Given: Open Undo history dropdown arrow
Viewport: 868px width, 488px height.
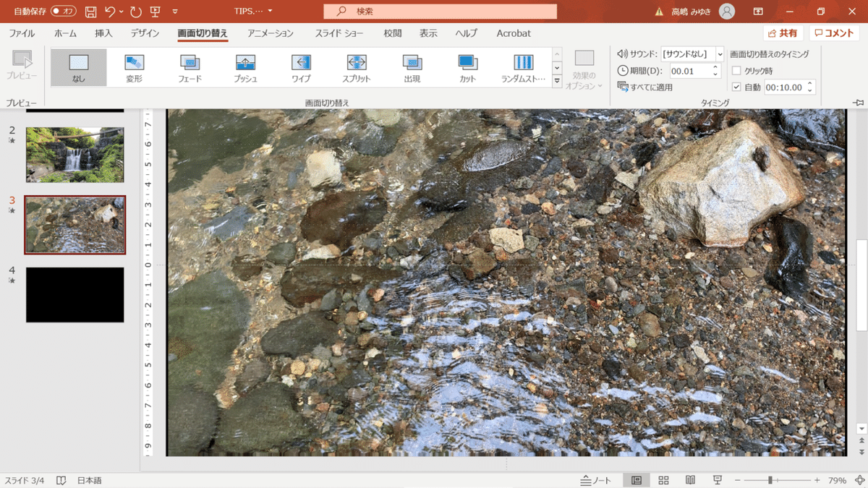Looking at the screenshot, I should (121, 12).
